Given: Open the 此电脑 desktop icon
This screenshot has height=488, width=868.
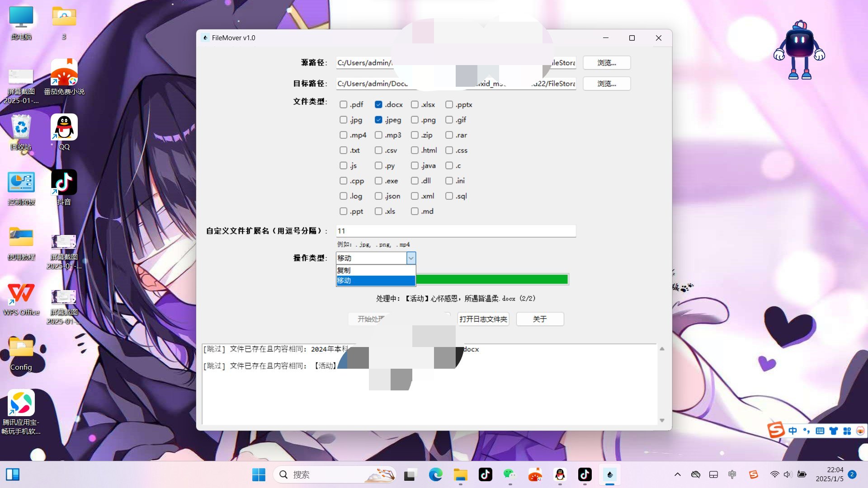Looking at the screenshot, I should (x=21, y=23).
